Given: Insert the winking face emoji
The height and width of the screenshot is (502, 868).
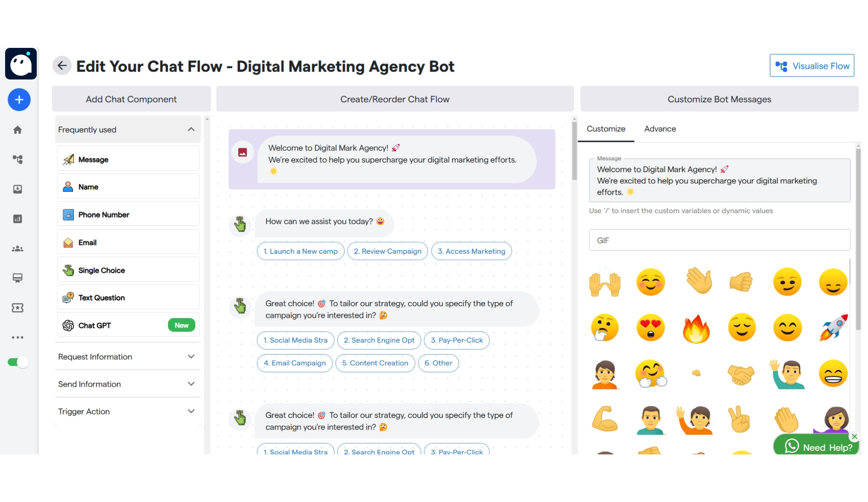Looking at the screenshot, I should click(787, 282).
